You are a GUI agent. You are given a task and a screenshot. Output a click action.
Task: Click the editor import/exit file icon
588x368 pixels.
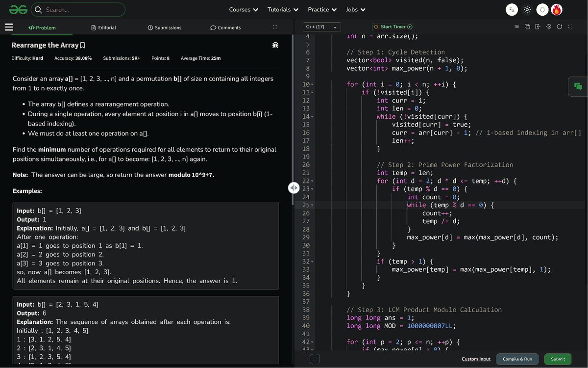point(538,26)
